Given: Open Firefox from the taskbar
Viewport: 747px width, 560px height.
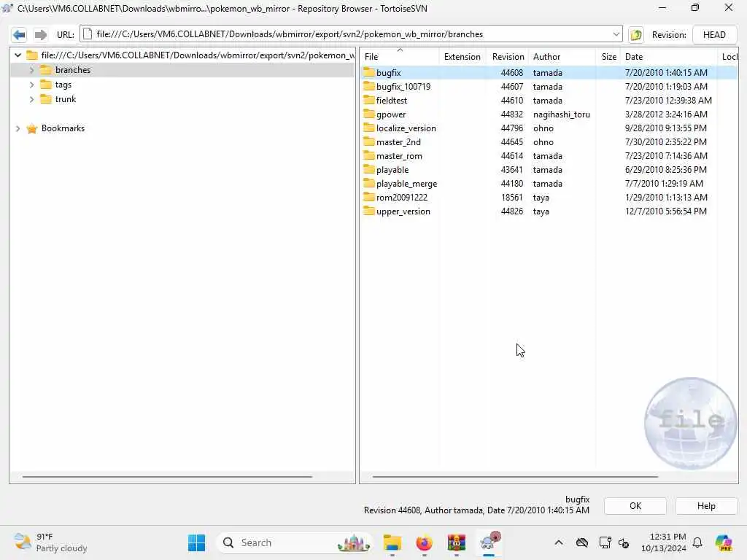Looking at the screenshot, I should pyautogui.click(x=424, y=542).
